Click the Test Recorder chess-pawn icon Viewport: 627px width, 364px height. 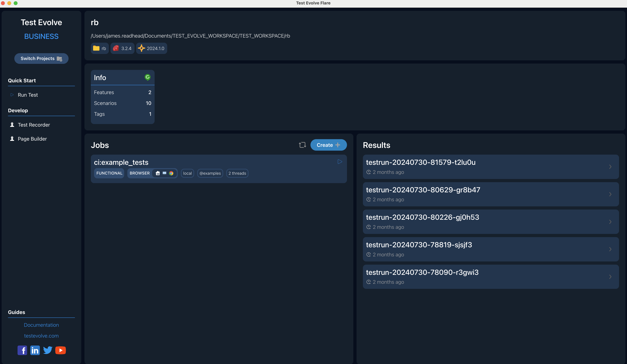(12, 125)
